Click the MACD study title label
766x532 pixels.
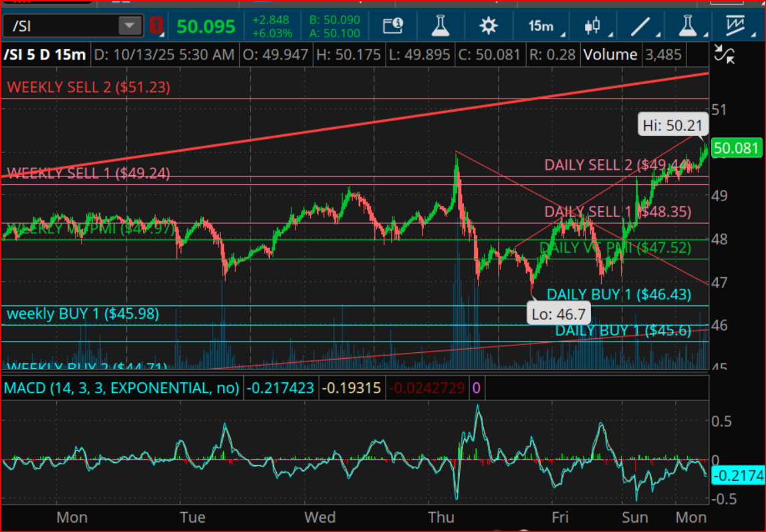(121, 388)
